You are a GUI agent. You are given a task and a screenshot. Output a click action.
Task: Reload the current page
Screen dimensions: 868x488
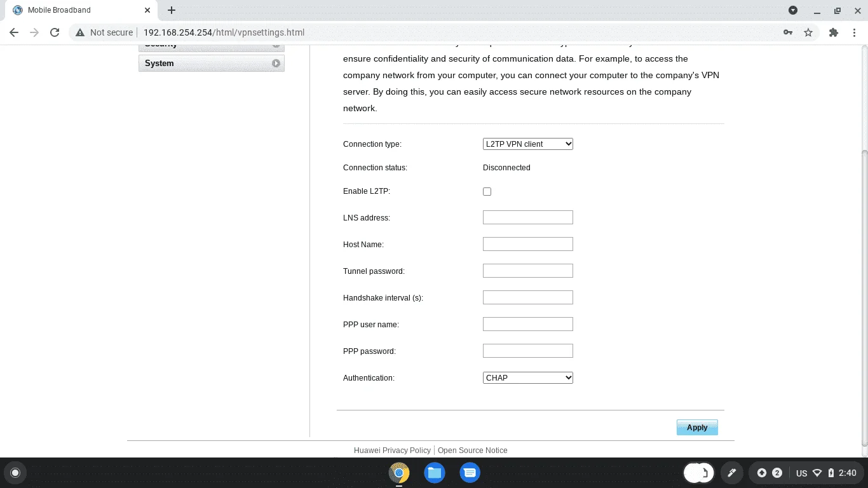point(55,32)
